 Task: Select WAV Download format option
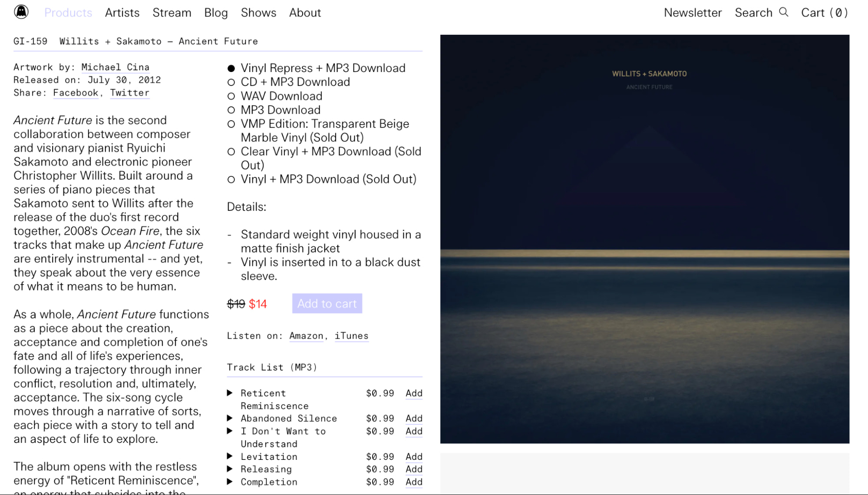pyautogui.click(x=231, y=96)
